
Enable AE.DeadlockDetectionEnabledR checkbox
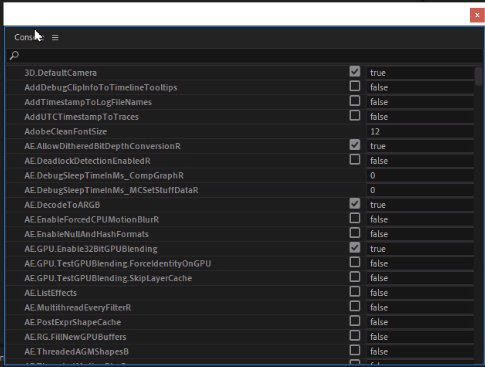(x=355, y=159)
